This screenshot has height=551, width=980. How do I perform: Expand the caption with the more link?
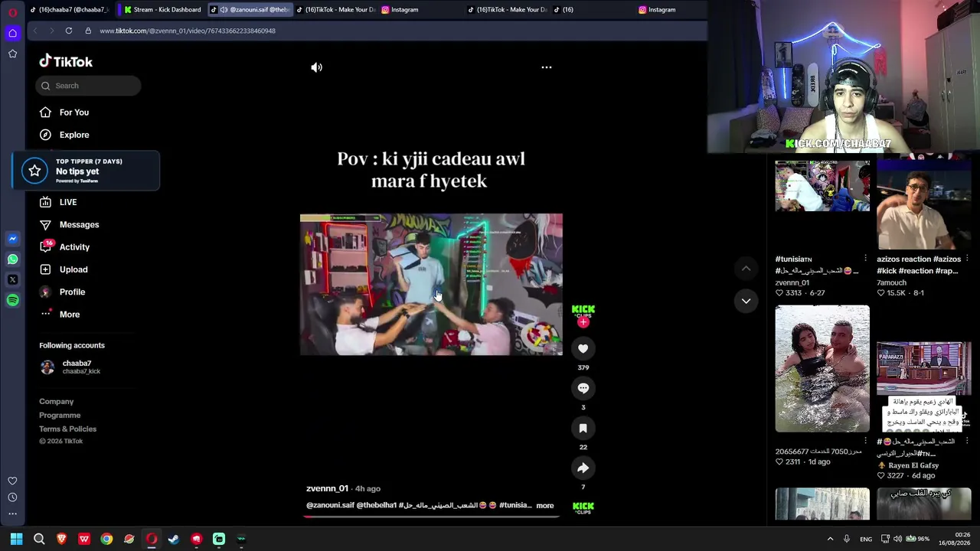point(545,506)
